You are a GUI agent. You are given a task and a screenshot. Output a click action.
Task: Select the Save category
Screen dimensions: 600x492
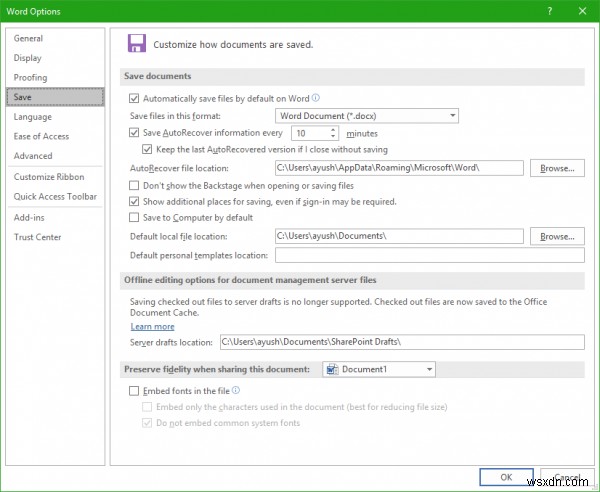point(55,97)
